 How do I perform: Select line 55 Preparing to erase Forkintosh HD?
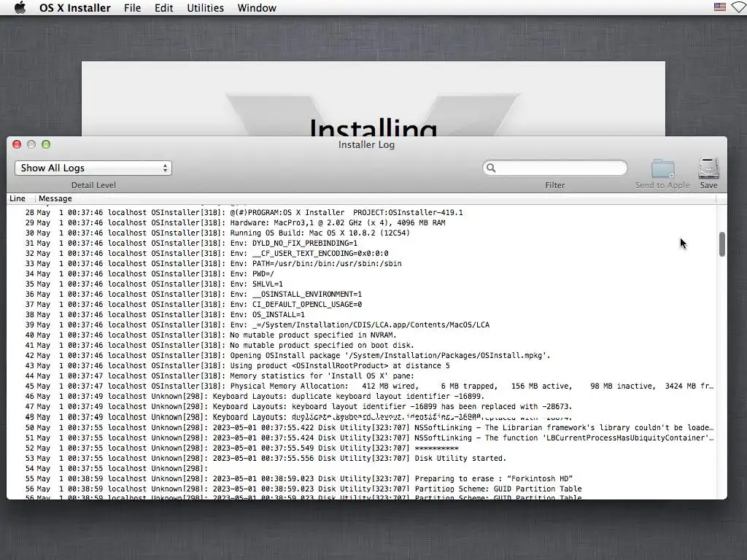[361, 478]
